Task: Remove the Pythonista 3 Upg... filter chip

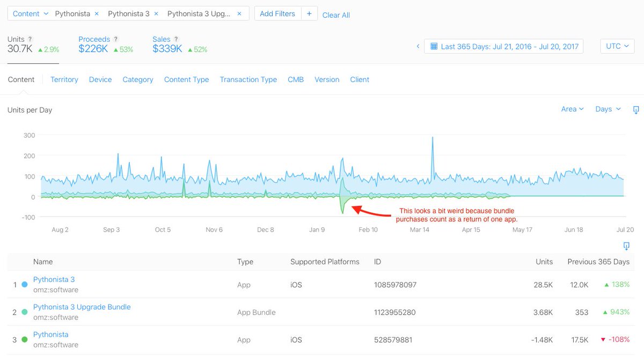Action: click(239, 13)
